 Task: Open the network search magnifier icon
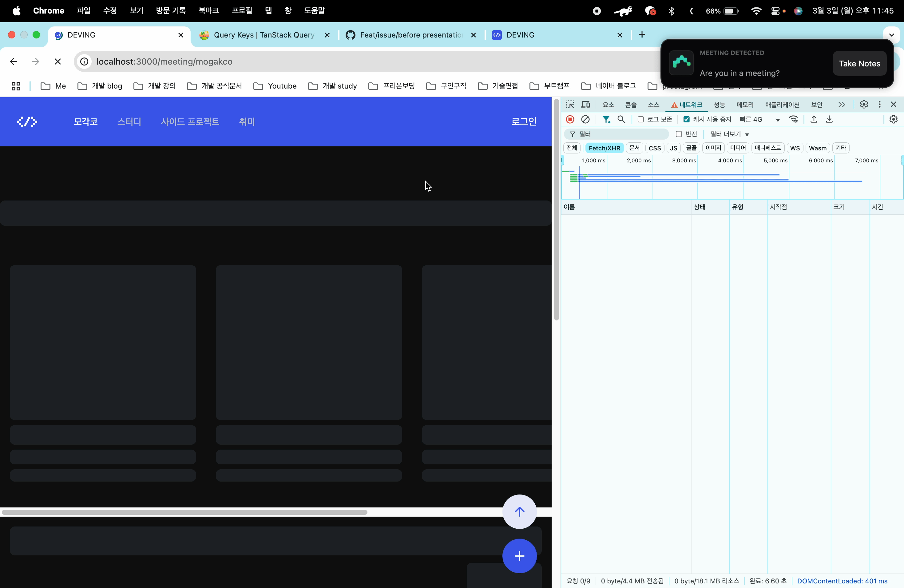(621, 120)
